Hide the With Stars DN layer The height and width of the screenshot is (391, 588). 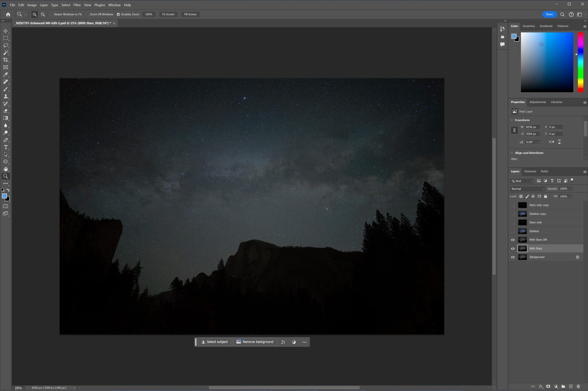coord(513,240)
